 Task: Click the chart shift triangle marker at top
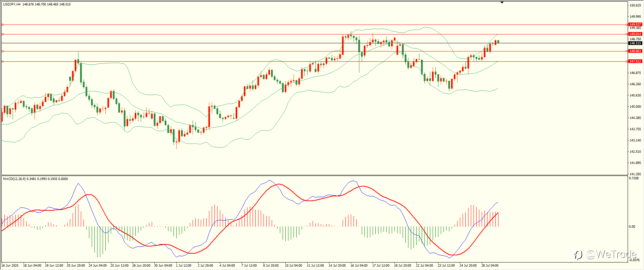click(x=502, y=2)
